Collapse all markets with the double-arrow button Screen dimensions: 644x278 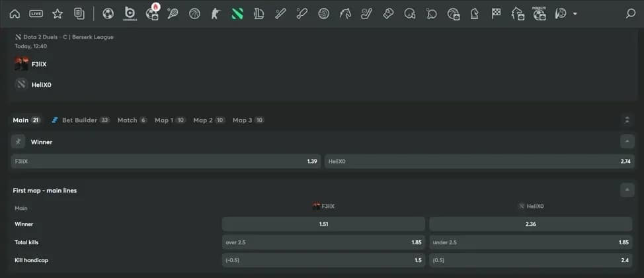(x=627, y=120)
